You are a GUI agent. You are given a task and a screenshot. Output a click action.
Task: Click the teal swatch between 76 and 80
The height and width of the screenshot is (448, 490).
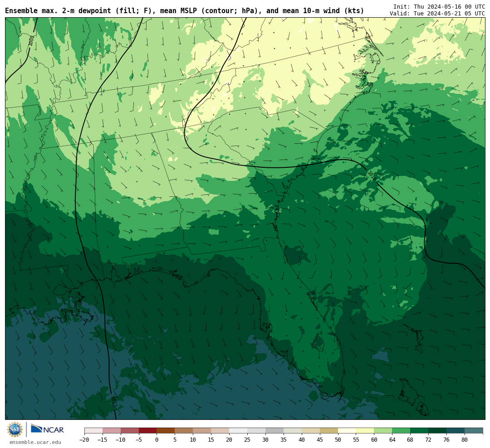tap(456, 431)
